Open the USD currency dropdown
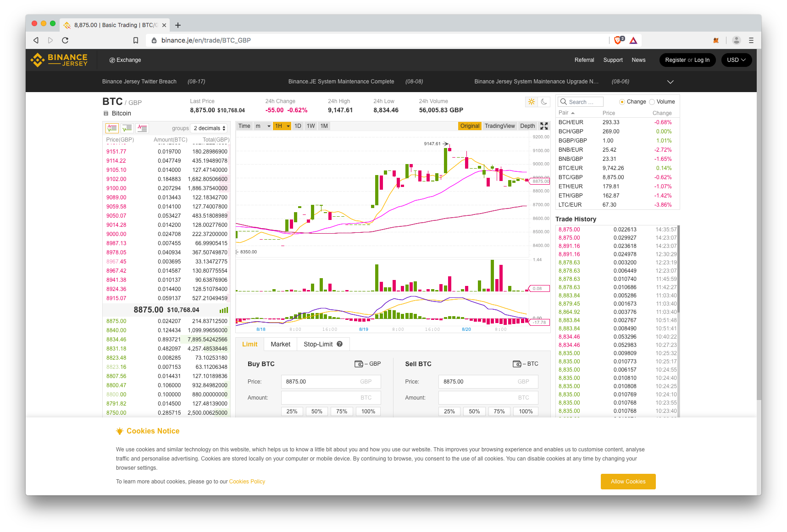The image size is (787, 532). coord(737,60)
